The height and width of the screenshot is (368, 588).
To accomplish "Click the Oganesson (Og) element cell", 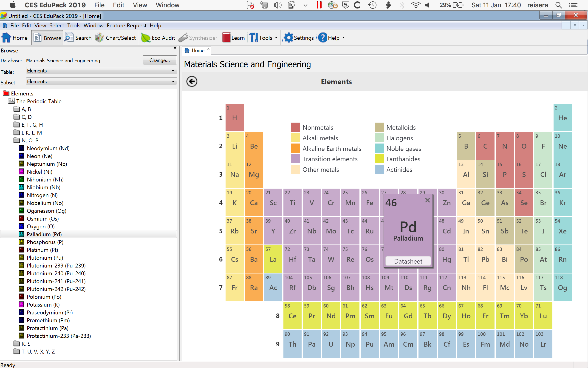I will pos(563,287).
